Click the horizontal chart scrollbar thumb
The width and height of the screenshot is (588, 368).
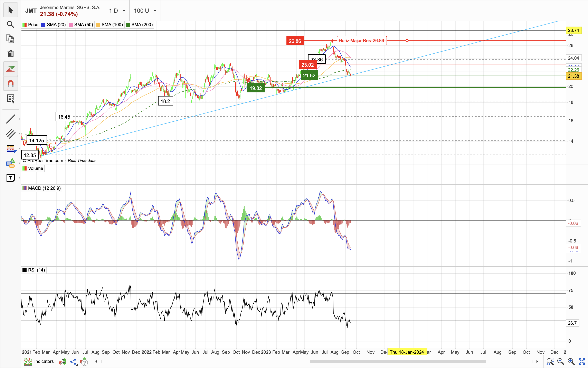point(398,361)
